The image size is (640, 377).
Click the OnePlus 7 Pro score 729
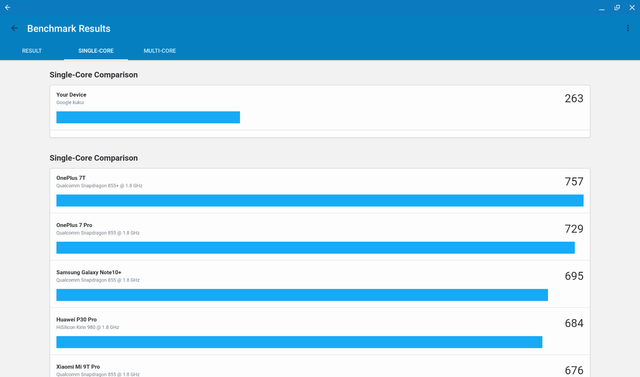coord(574,229)
